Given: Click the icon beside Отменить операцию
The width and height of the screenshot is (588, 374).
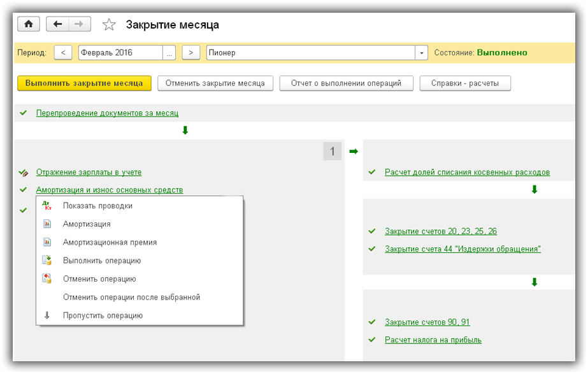Looking at the screenshot, I should [x=47, y=278].
